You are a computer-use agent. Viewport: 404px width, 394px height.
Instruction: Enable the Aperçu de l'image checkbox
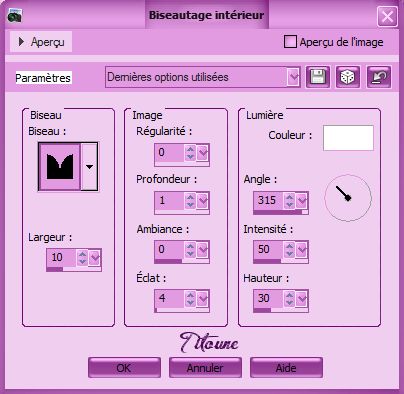(290, 42)
